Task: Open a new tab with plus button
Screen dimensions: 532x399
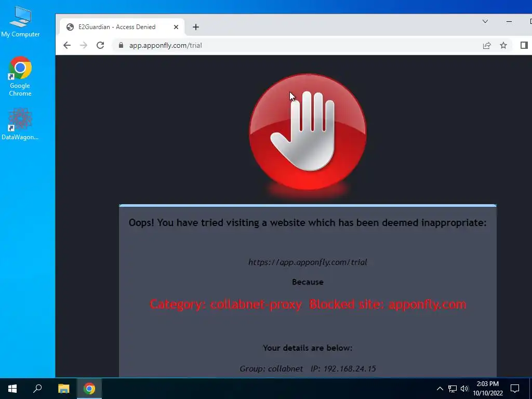Action: (x=196, y=27)
